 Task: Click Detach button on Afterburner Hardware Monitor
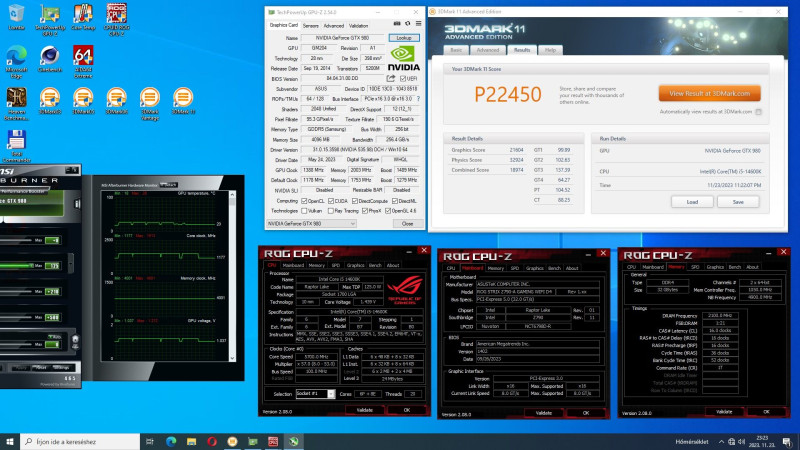pos(169,185)
